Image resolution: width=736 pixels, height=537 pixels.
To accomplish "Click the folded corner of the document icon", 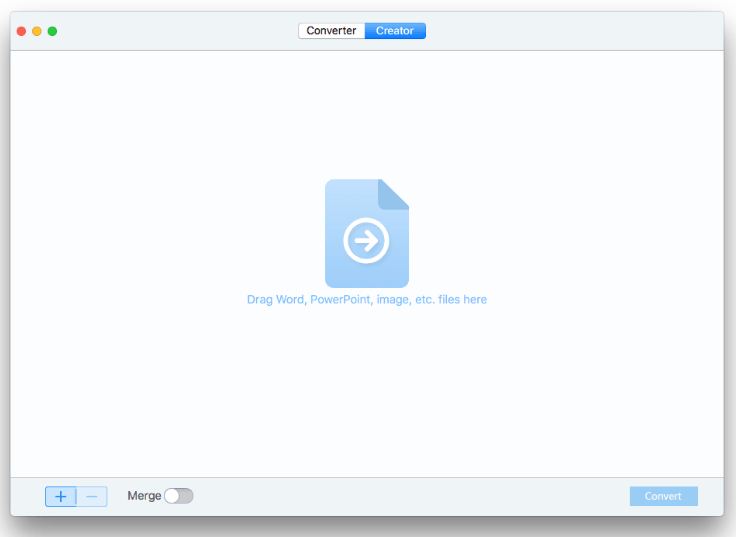I will (x=394, y=193).
